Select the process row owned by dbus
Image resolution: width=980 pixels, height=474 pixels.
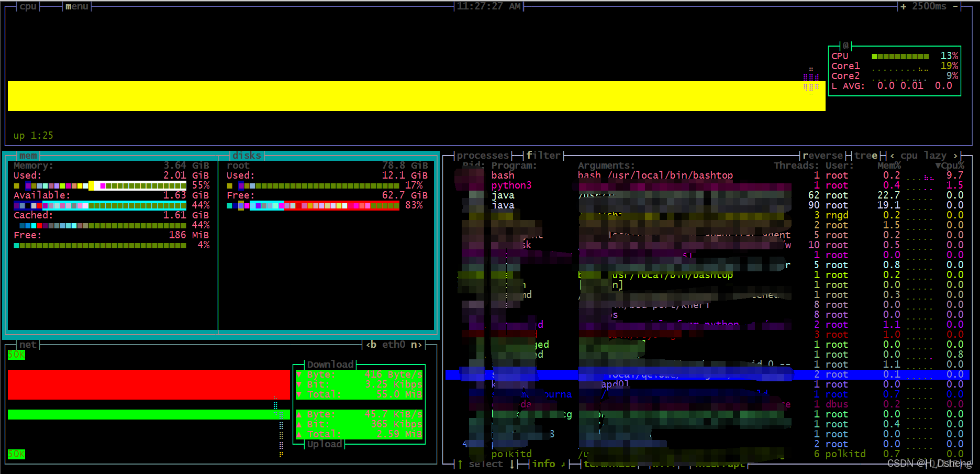[x=707, y=404]
